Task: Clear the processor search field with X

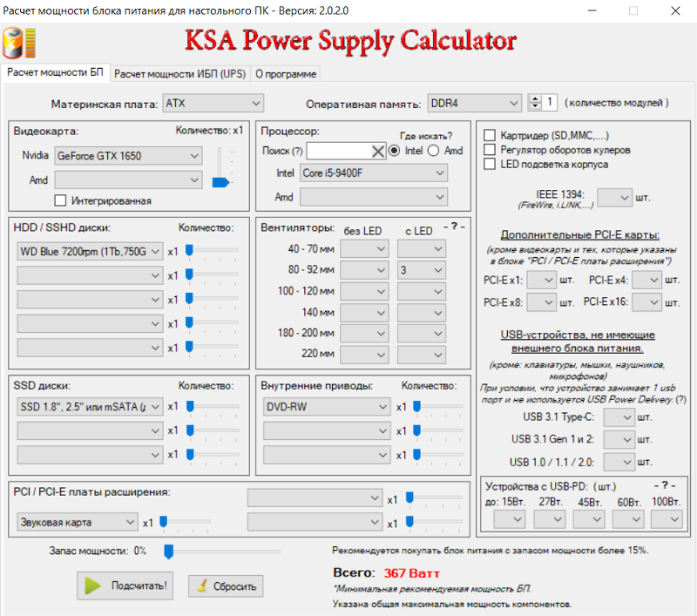Action: [378, 151]
